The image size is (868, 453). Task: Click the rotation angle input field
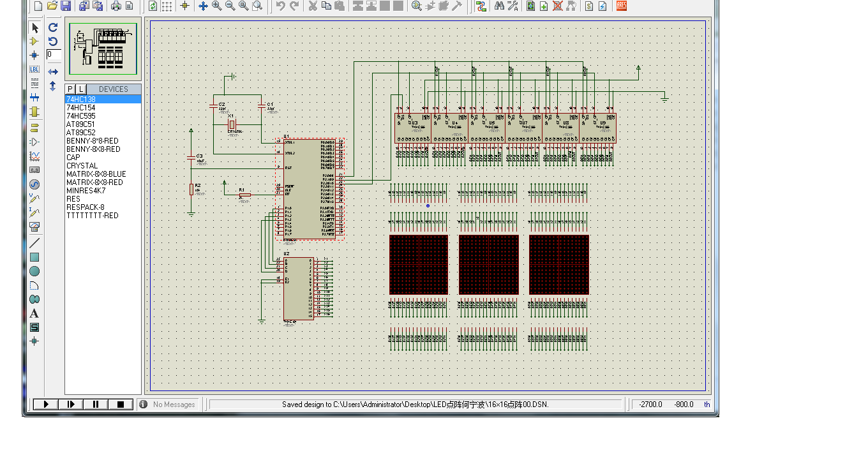click(54, 55)
